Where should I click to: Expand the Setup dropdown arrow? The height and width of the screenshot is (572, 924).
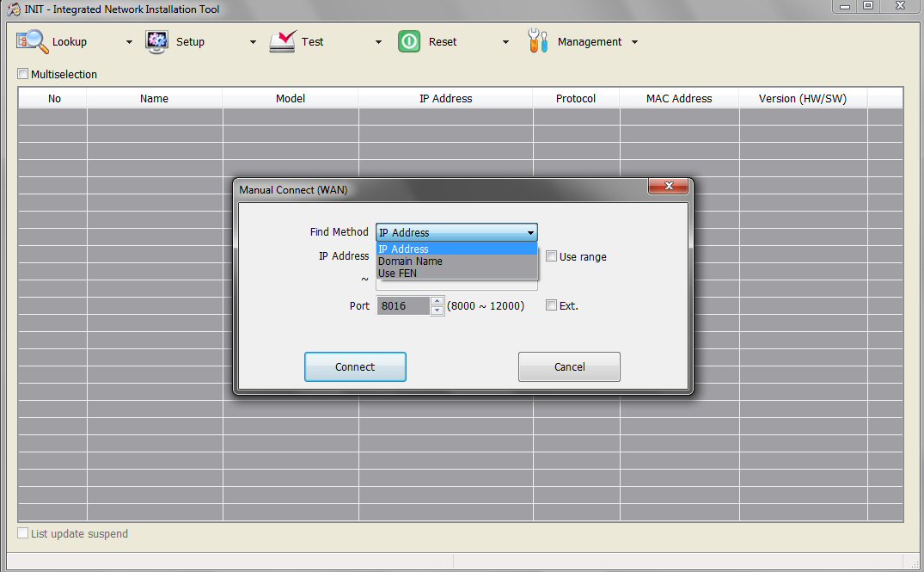[253, 42]
